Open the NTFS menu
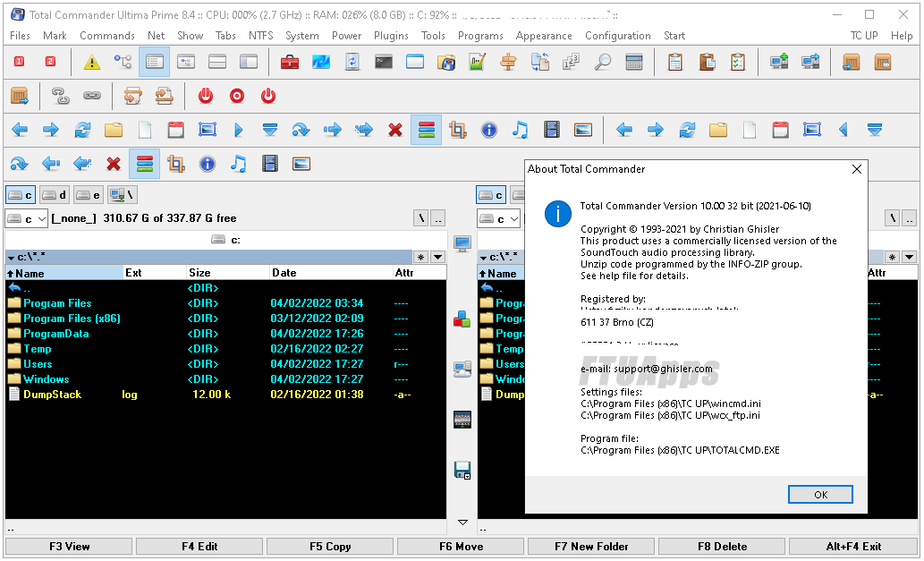The image size is (924, 561). tap(260, 36)
